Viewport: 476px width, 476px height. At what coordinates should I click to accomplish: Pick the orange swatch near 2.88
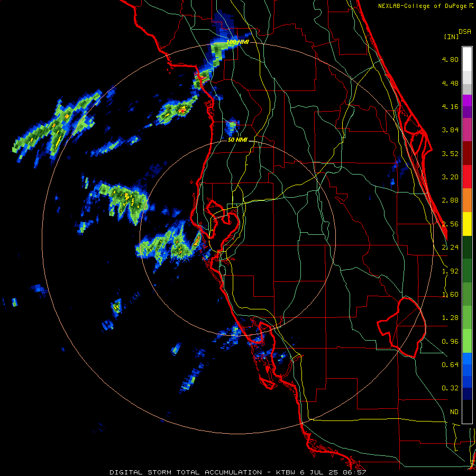point(467,200)
